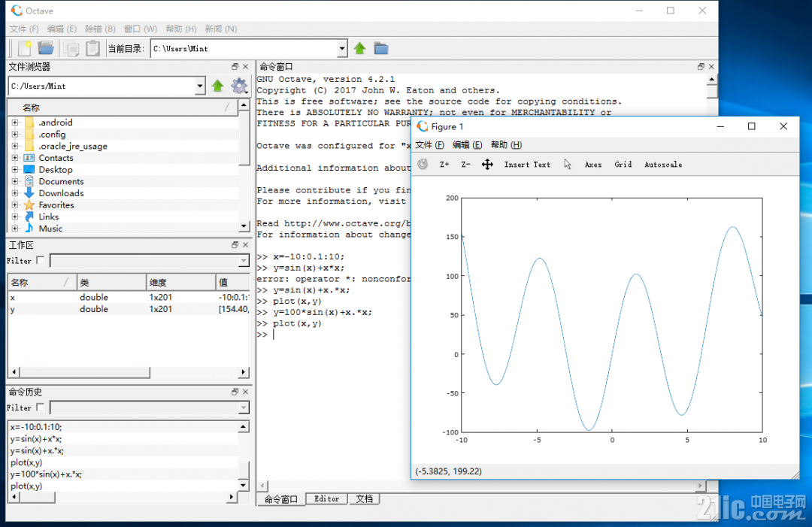Click the file browser green up arrow
The width and height of the screenshot is (812, 527).
point(217,86)
